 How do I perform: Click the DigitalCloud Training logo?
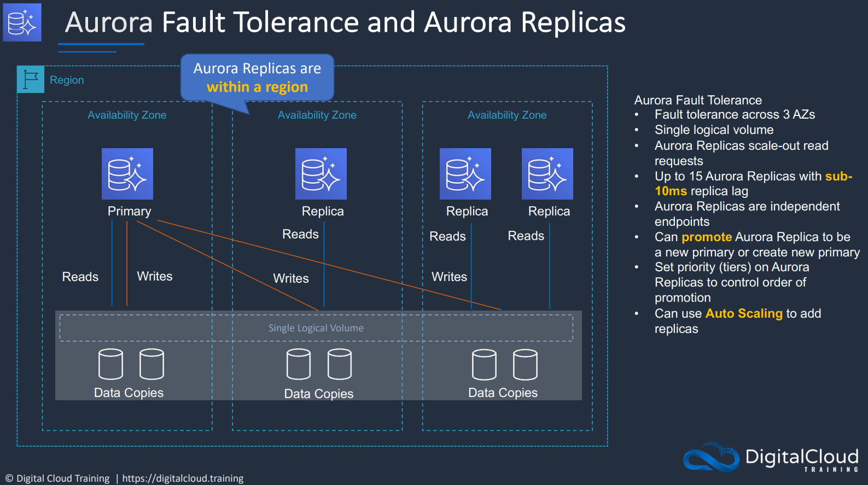(771, 458)
